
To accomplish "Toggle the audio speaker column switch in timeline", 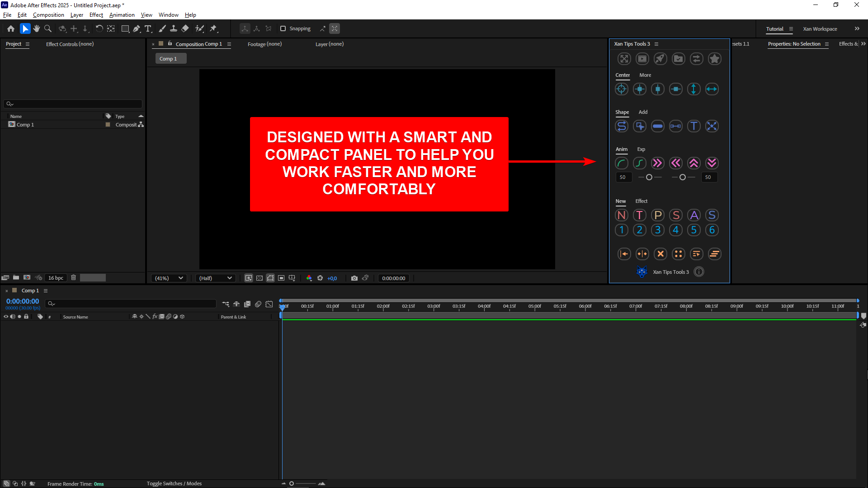I will tap(13, 316).
